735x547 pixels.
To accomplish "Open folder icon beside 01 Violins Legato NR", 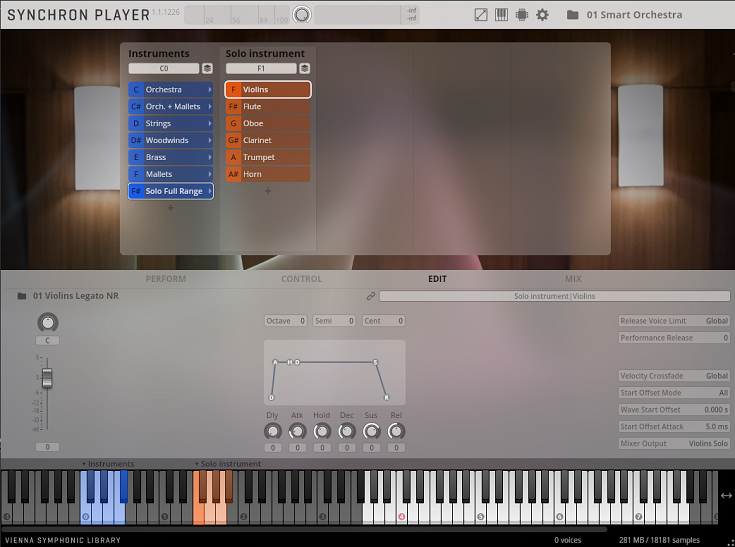I will click(22, 296).
